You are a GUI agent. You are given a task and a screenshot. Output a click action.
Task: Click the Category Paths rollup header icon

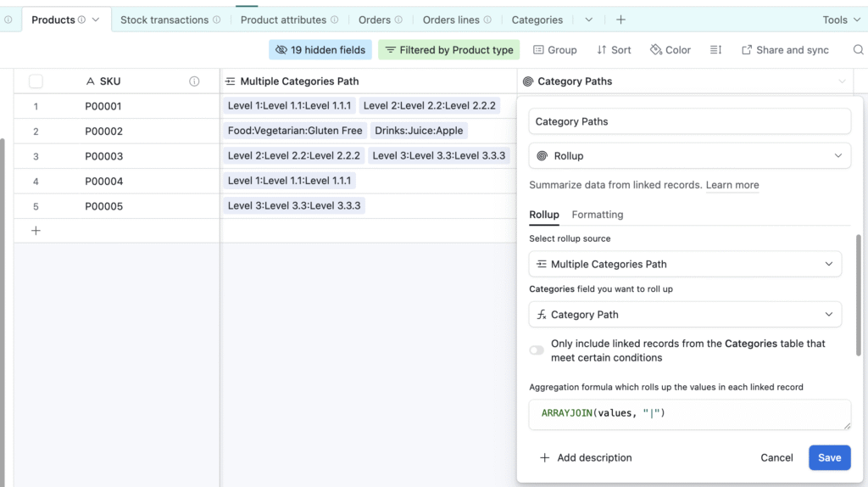tap(527, 81)
